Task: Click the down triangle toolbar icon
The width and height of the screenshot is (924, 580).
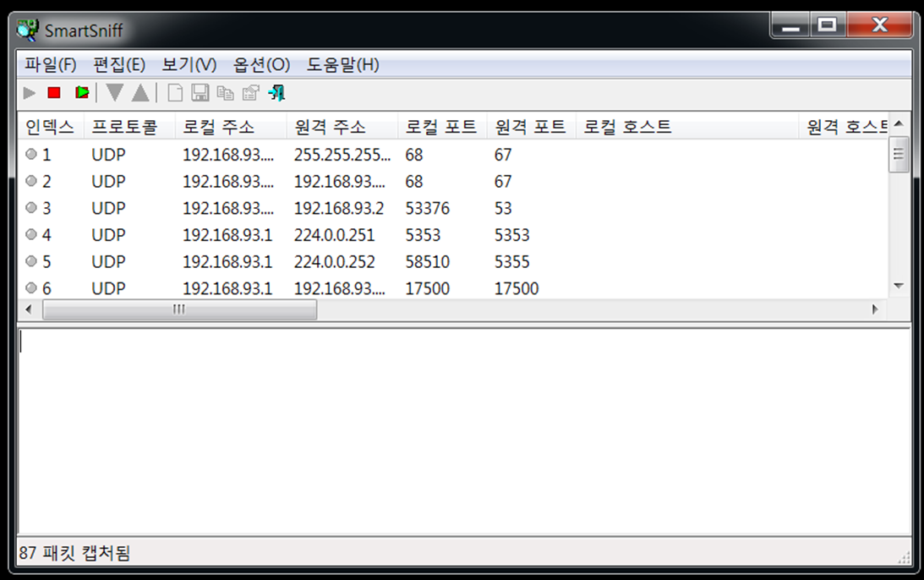Action: 115,92
